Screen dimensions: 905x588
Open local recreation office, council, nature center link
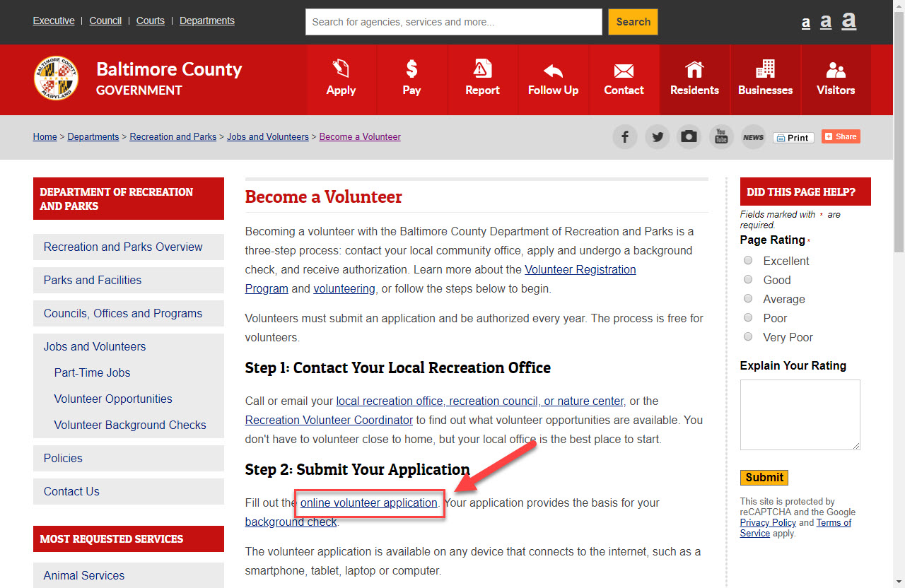[480, 401]
